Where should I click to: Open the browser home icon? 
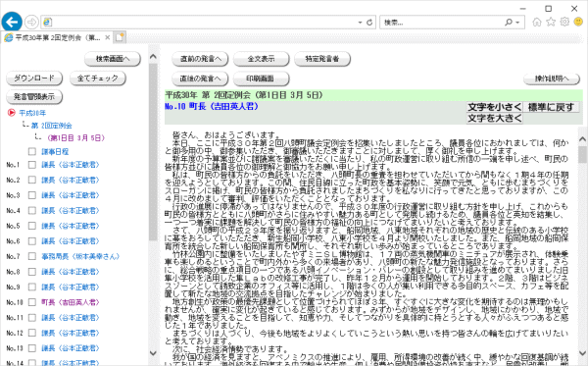point(537,23)
